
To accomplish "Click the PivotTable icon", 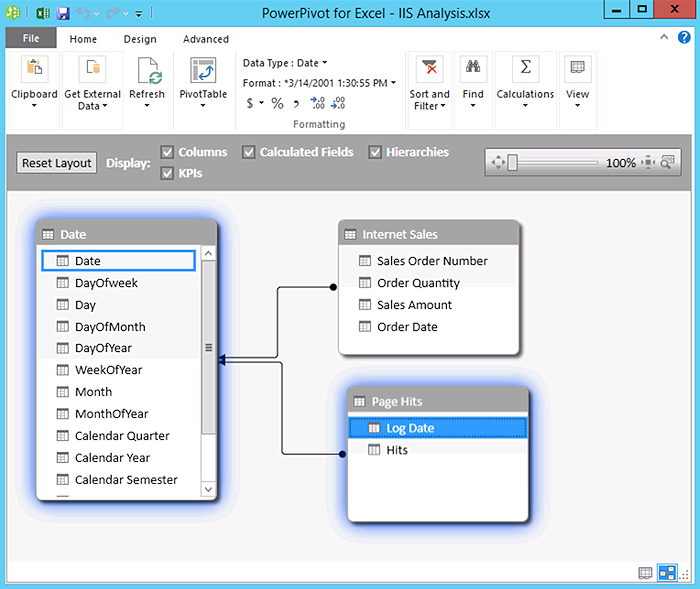I will point(203,70).
